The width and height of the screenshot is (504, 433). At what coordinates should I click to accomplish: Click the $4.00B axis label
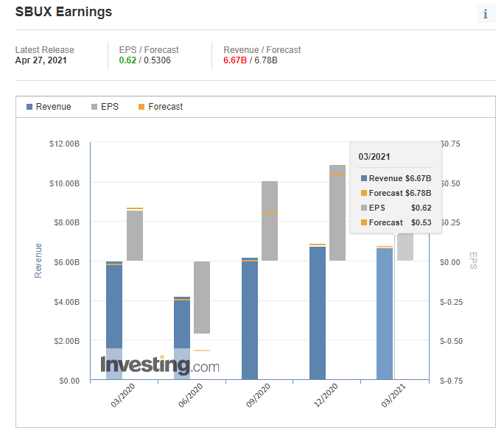[66, 302]
